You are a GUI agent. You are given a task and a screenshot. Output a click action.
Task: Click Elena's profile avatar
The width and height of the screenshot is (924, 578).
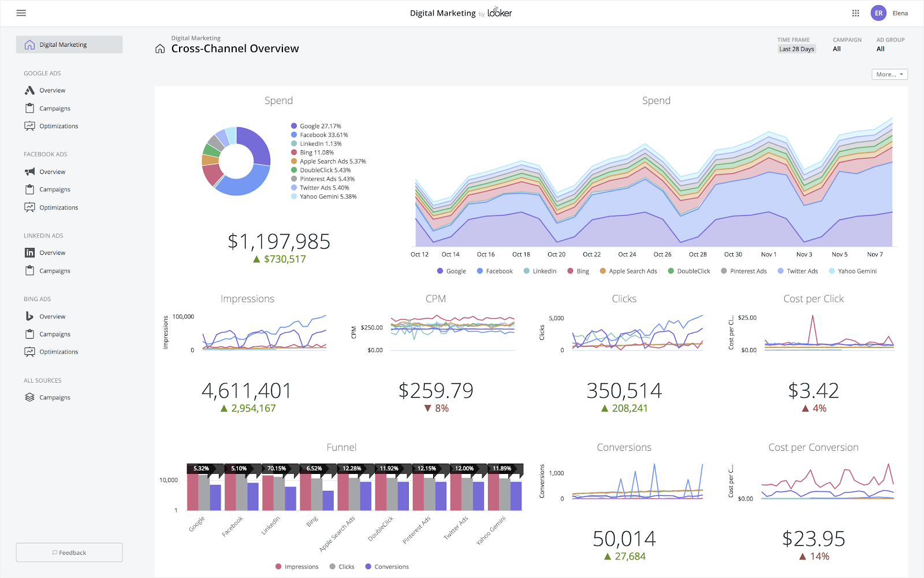878,13
